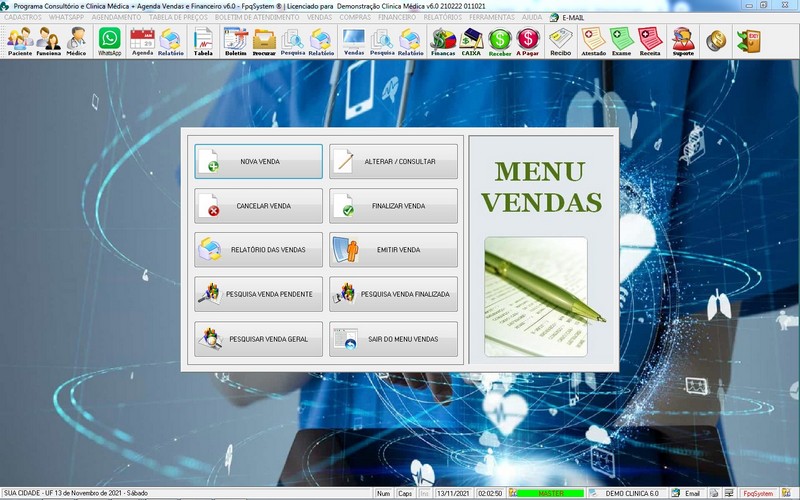This screenshot has width=800, height=500.
Task: Open the Vendas monitor toolbar icon
Action: pos(354,41)
